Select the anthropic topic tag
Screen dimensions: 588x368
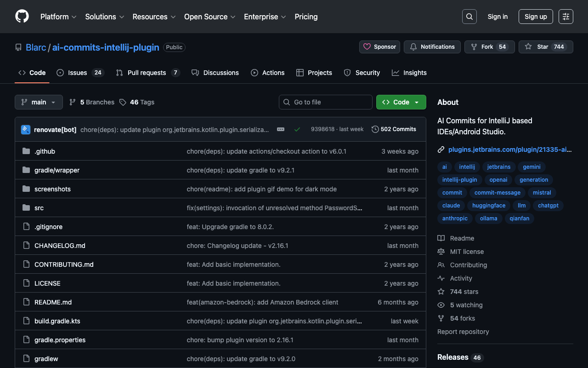coord(455,218)
